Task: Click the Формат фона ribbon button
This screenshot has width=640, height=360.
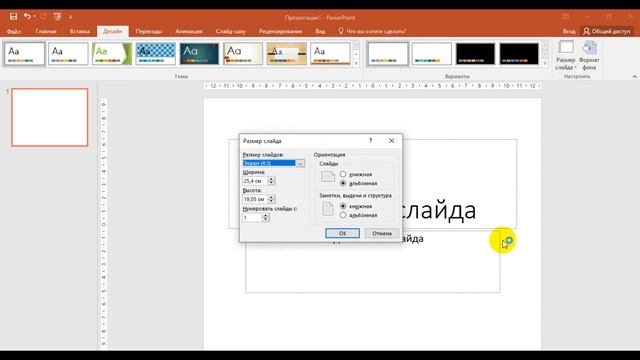Action: [x=589, y=55]
